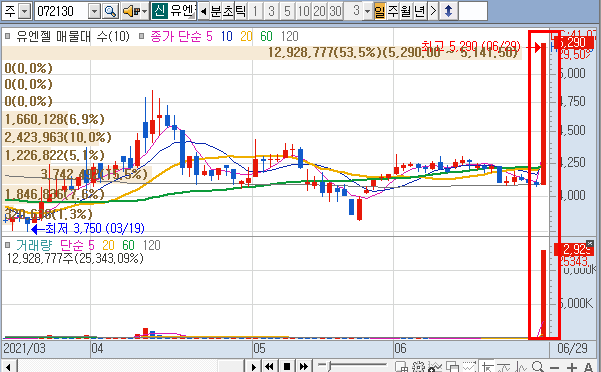Select the 틱 (tick) chart period
This screenshot has width=601, height=372.
click(240, 11)
